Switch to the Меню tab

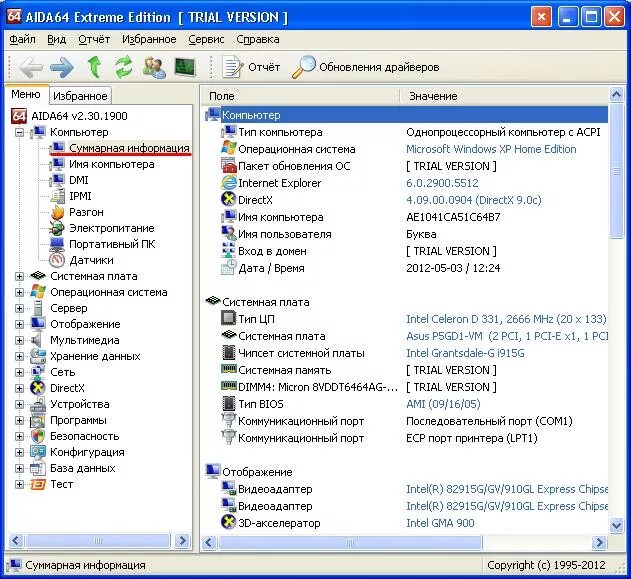pos(26,95)
